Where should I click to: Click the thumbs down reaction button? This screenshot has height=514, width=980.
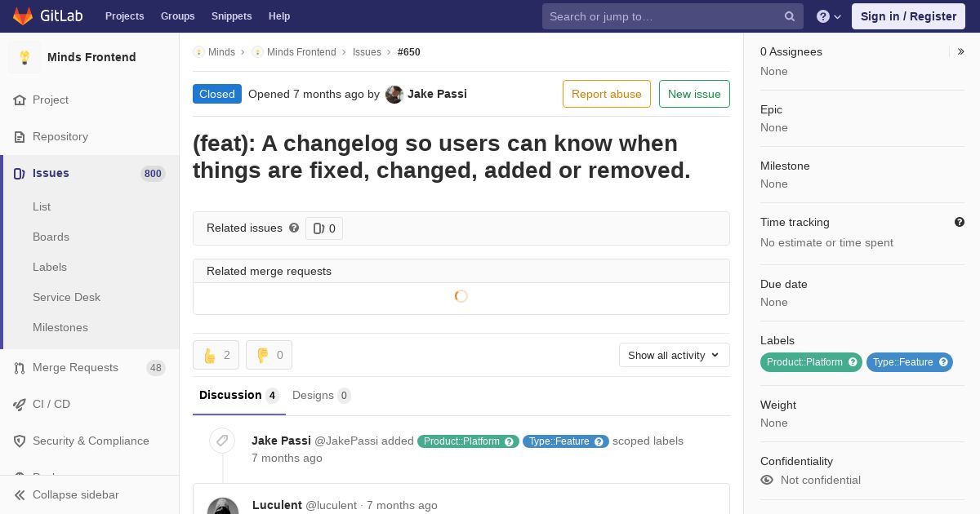coord(269,355)
